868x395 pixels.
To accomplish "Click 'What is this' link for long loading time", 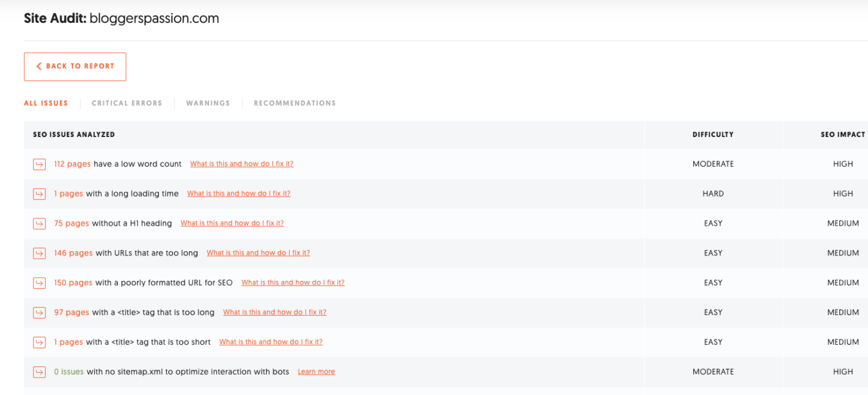I will pyautogui.click(x=239, y=193).
